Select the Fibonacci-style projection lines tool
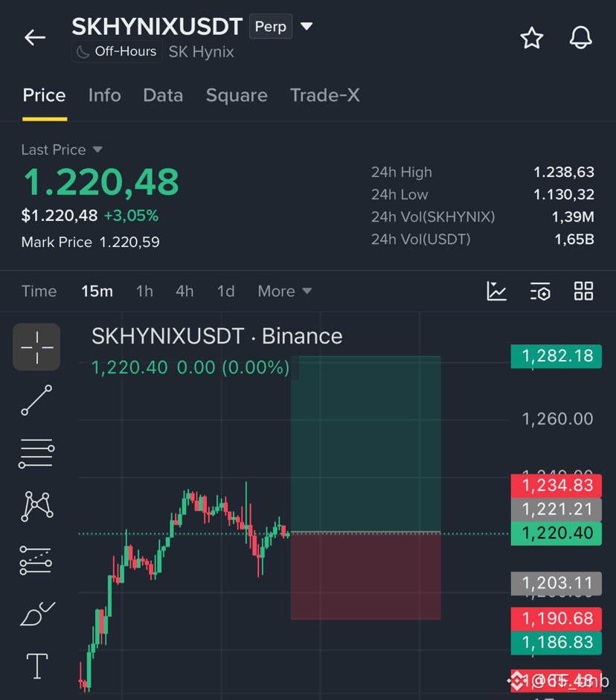Screen dimensions: 616x700 36,560
